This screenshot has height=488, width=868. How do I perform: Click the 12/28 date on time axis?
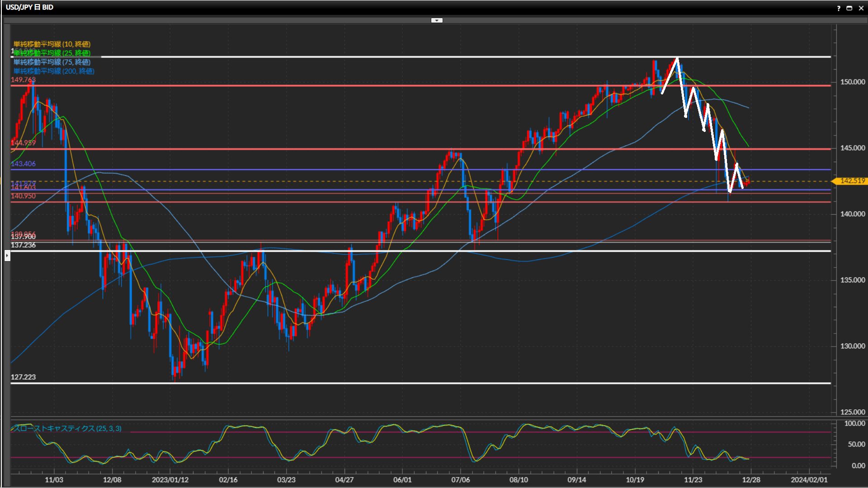click(x=751, y=480)
